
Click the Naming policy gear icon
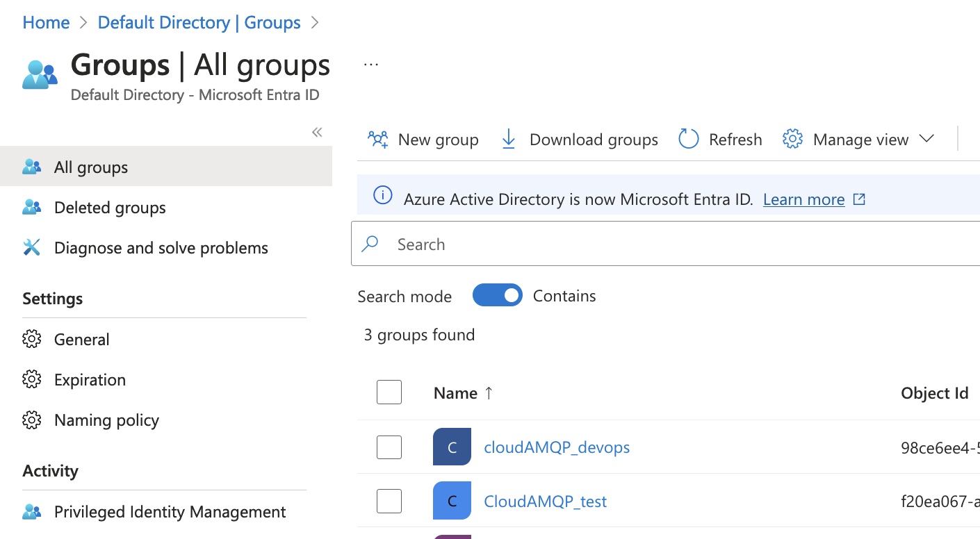coord(32,420)
